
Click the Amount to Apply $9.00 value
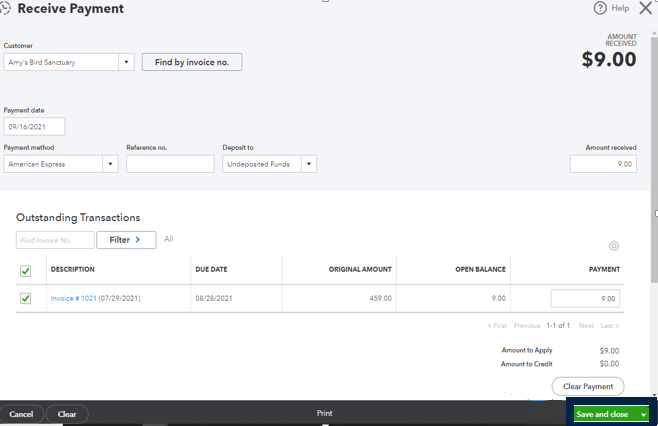[x=609, y=351]
